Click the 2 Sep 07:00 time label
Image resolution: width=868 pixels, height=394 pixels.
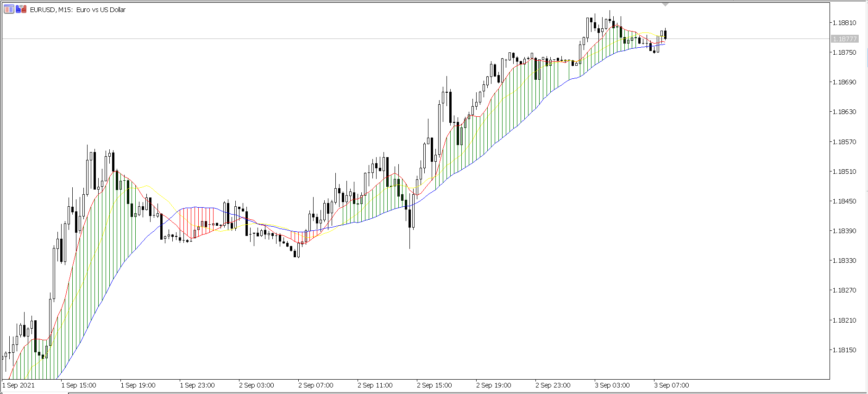[x=316, y=385]
